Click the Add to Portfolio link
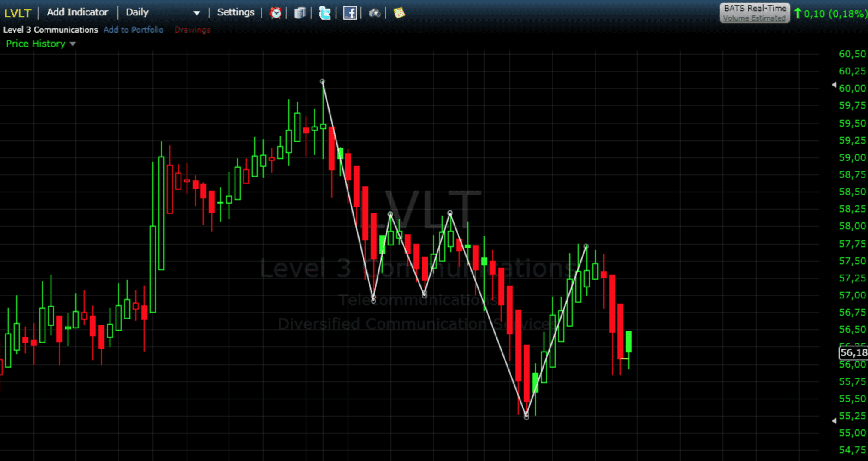 click(x=134, y=30)
